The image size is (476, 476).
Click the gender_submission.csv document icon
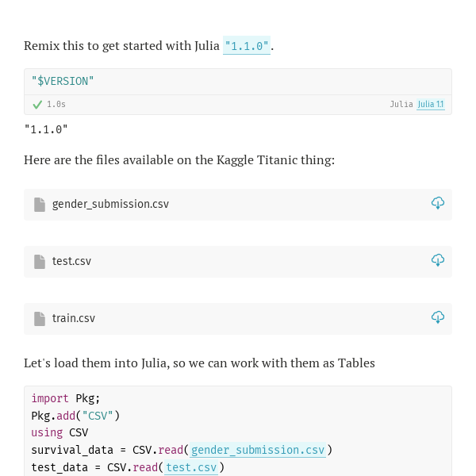(x=40, y=205)
